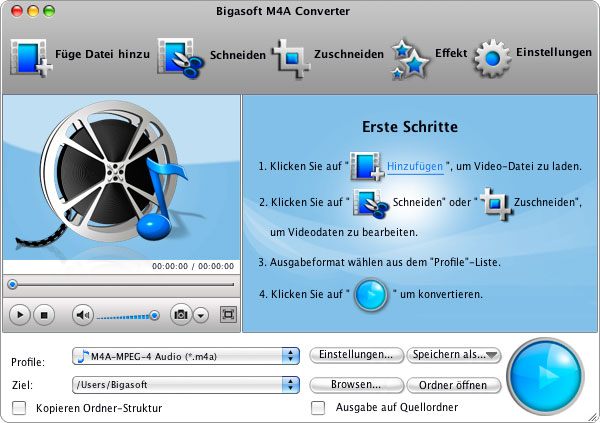Close the window with the red button

click(17, 11)
